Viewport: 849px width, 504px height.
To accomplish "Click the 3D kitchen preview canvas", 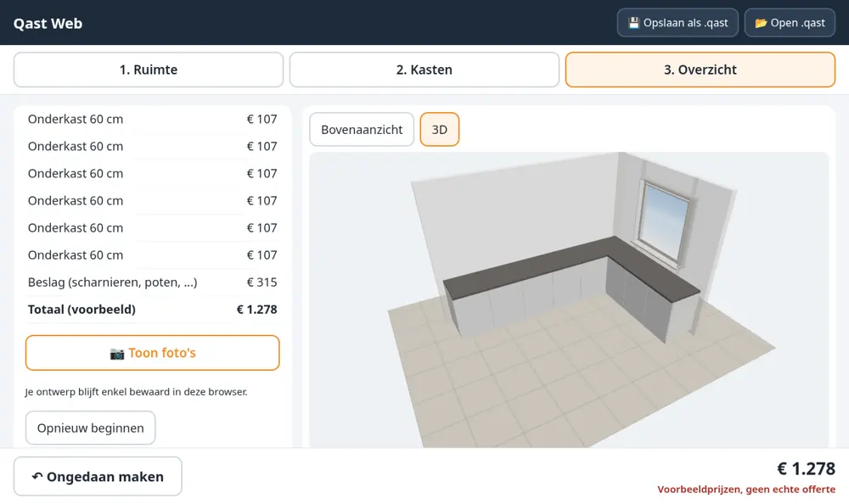I will coord(569,300).
